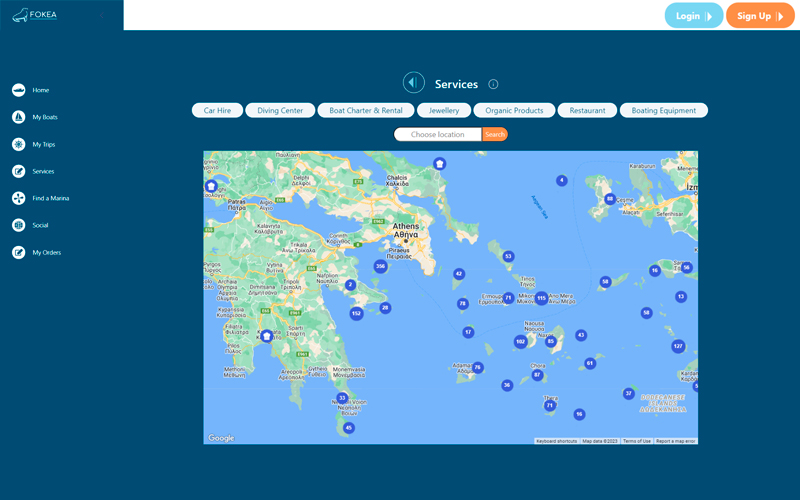The height and width of the screenshot is (500, 800).
Task: Open the 356 cluster marker
Action: tap(380, 266)
